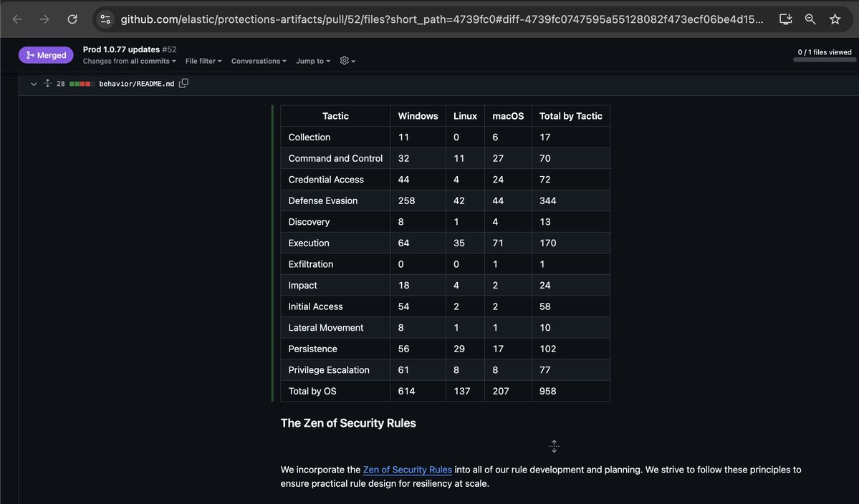Viewport: 859px width, 504px height.
Task: Open the zoom magnifier in the address bar
Action: point(810,19)
